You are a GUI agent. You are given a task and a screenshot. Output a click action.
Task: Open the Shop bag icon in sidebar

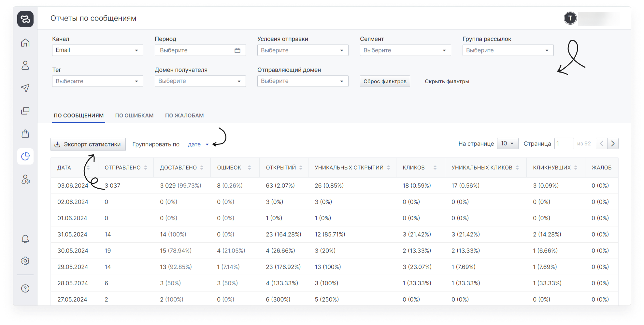click(x=25, y=133)
